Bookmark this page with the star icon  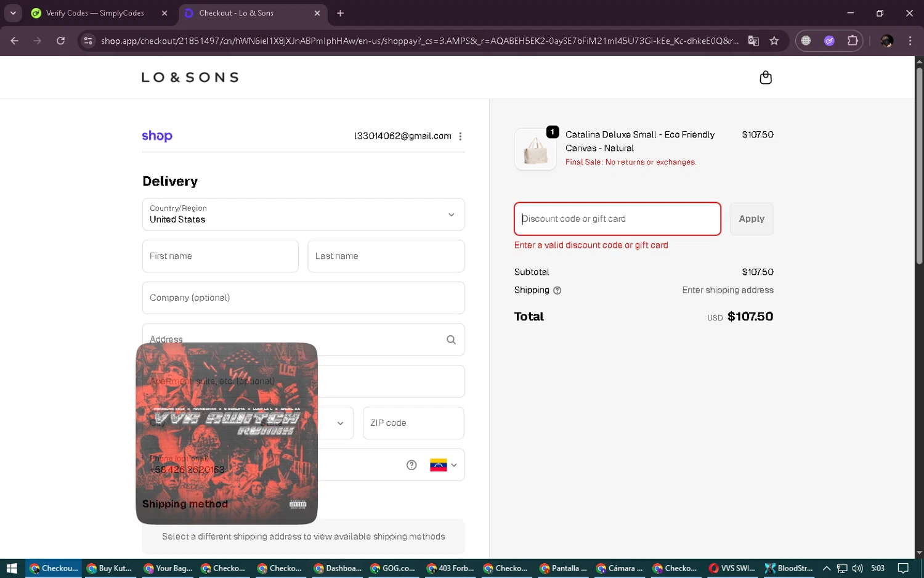(774, 41)
